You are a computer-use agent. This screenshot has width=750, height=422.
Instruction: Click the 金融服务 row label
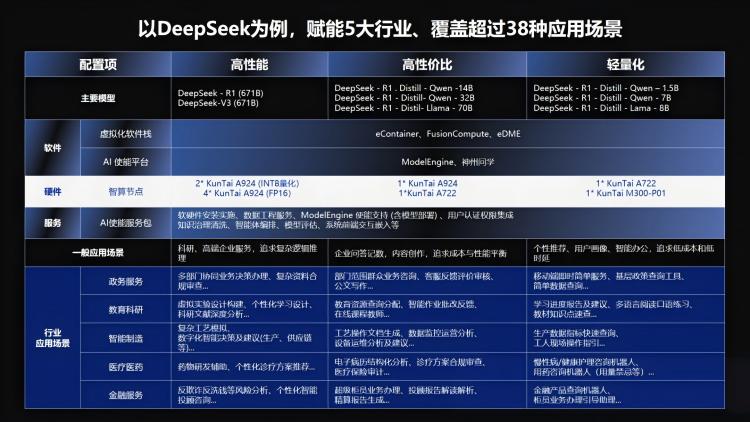point(125,395)
